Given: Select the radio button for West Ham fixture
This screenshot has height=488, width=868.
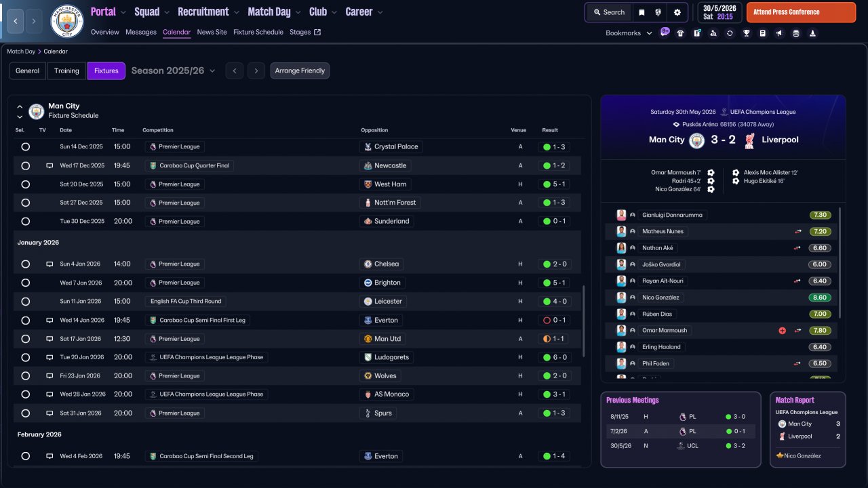Looking at the screenshot, I should 25,184.
